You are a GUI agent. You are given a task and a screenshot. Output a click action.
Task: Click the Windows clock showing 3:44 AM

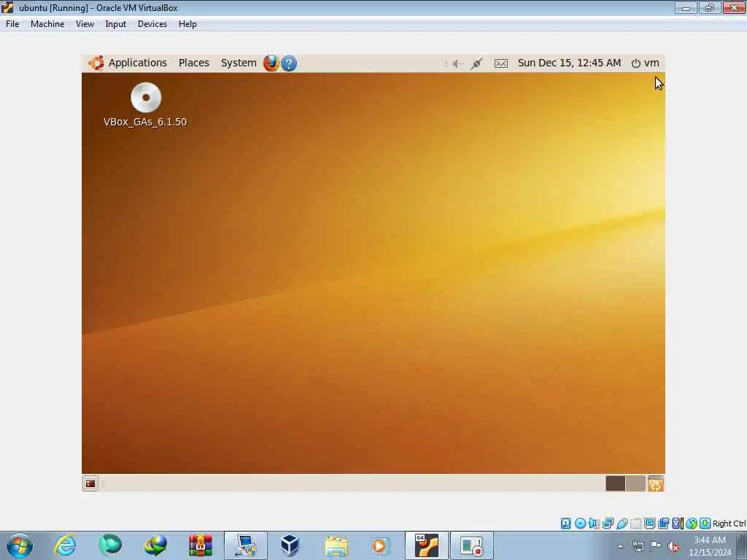[710, 546]
